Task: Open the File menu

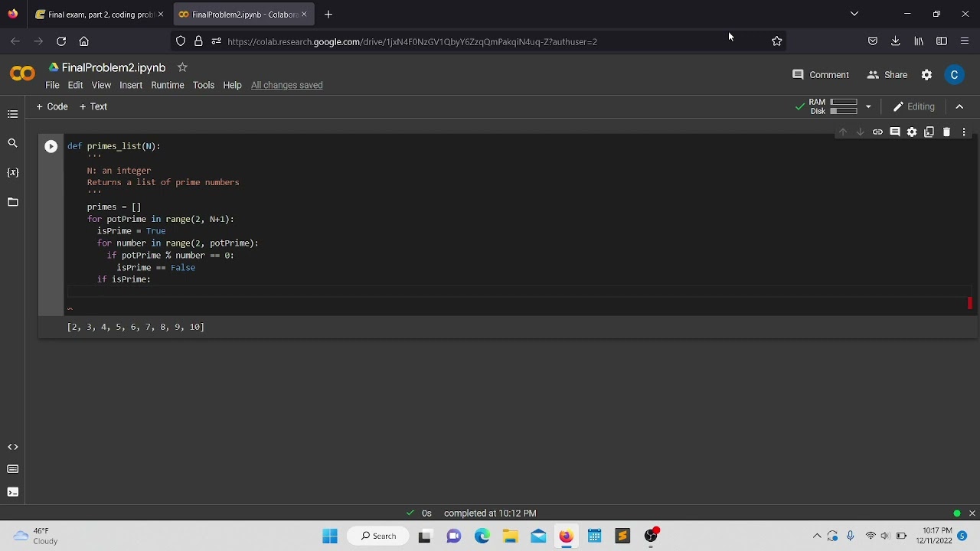Action: click(52, 85)
